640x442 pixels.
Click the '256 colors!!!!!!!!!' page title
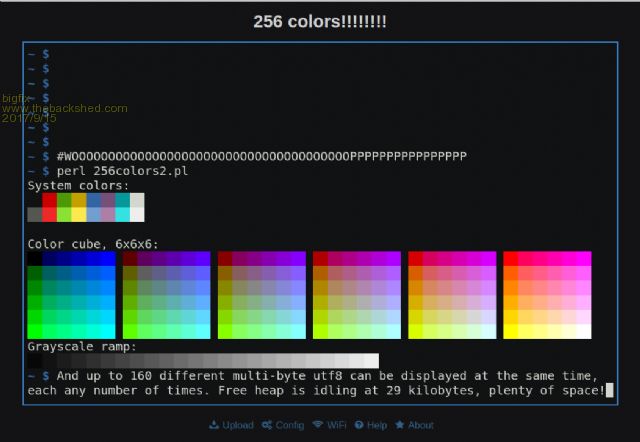coord(320,21)
